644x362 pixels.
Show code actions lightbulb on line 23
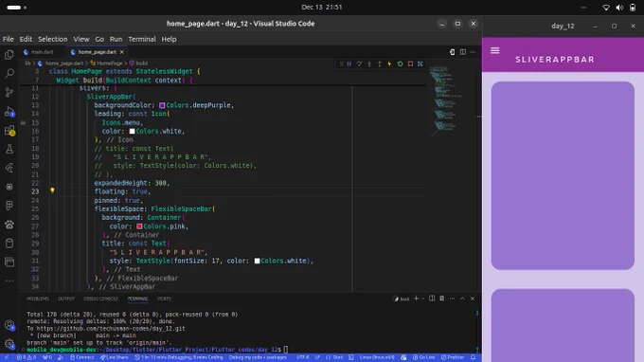(52, 190)
